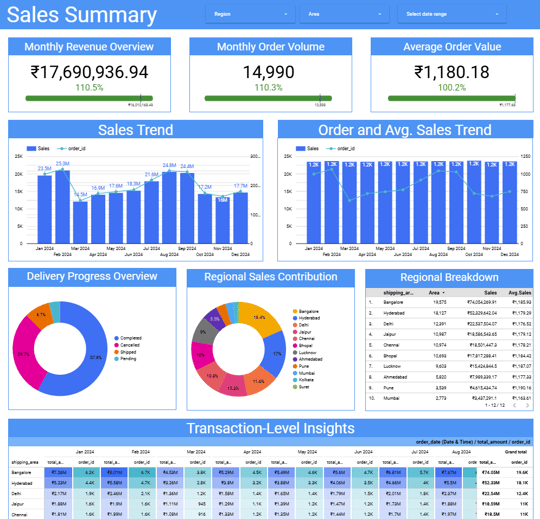Select the Lucknow row in Regional Breakdown table
The image size is (540, 519).
coord(449,366)
